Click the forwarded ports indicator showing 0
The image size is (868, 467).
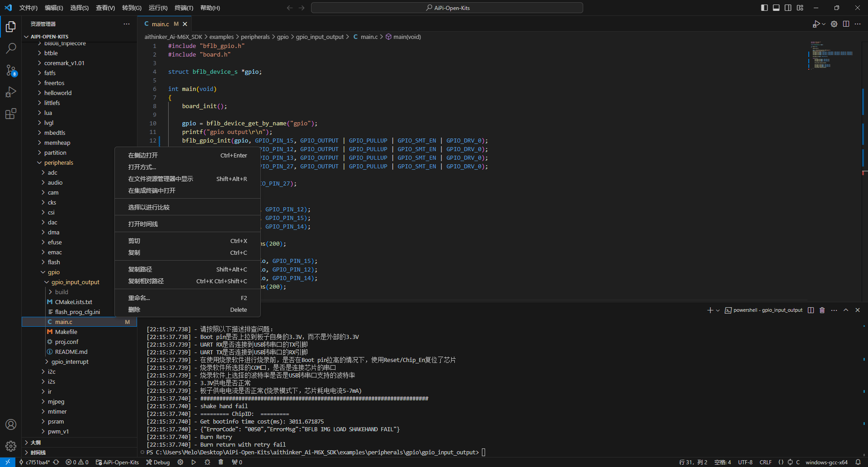pos(237,462)
